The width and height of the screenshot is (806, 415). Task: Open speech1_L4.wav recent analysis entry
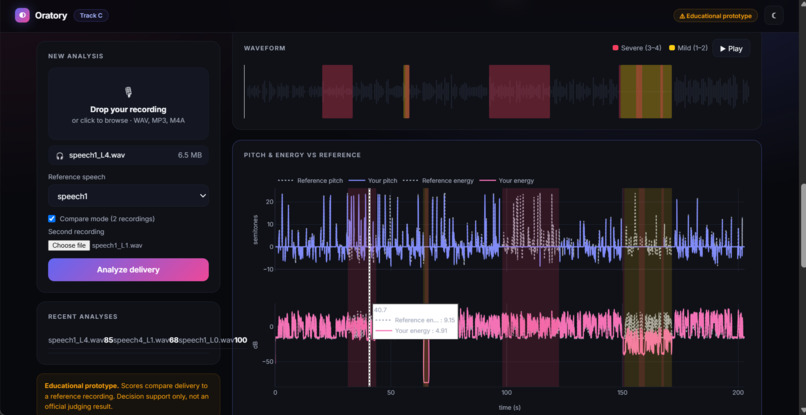tap(81, 340)
